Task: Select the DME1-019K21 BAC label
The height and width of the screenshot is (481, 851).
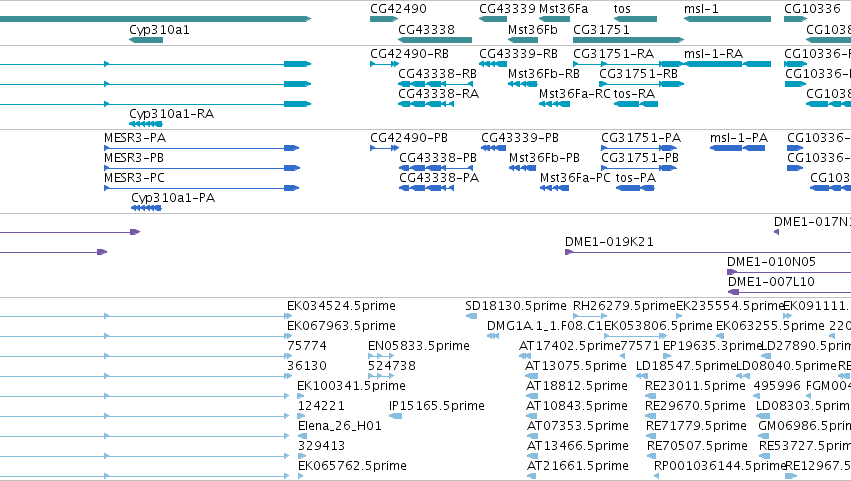Action: coord(609,242)
